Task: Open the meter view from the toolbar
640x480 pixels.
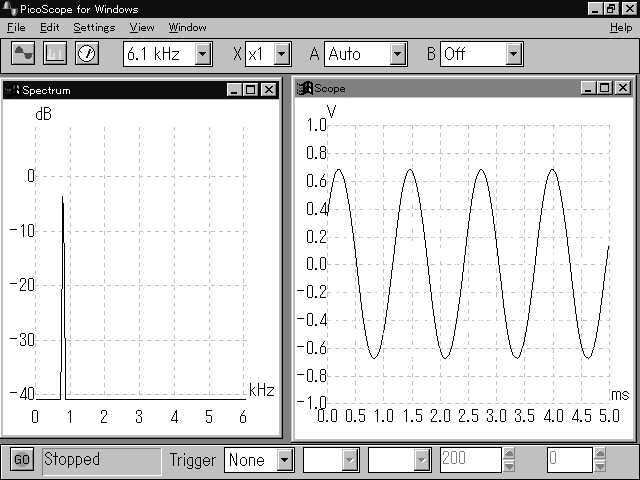Action: (x=87, y=53)
